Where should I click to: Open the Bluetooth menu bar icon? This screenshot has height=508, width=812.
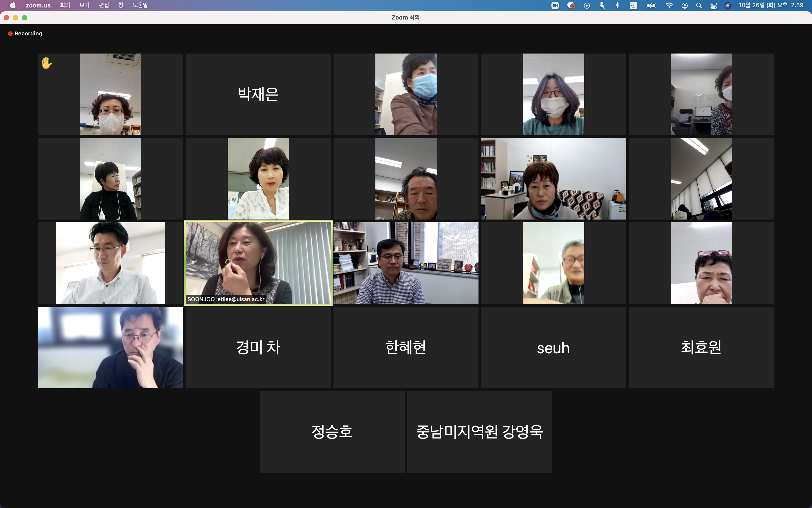tap(617, 5)
